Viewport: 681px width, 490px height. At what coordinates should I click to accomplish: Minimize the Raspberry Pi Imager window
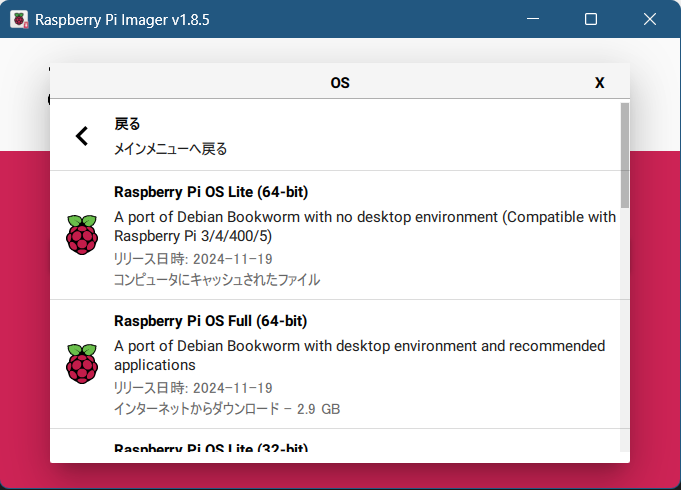click(x=533, y=19)
